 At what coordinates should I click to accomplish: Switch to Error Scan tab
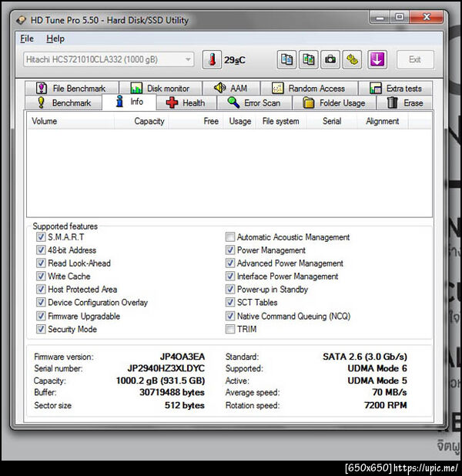tap(254, 103)
